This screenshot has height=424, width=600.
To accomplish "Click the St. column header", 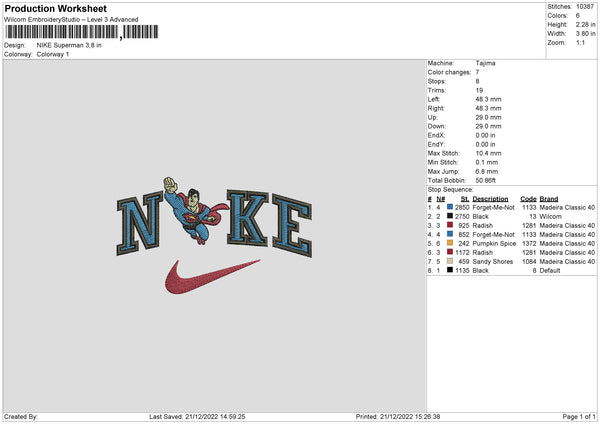I will coord(465,199).
